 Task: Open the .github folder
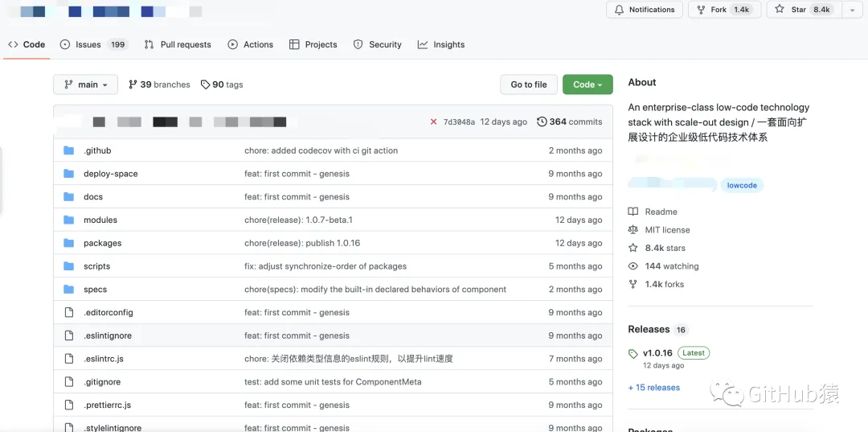tap(97, 150)
